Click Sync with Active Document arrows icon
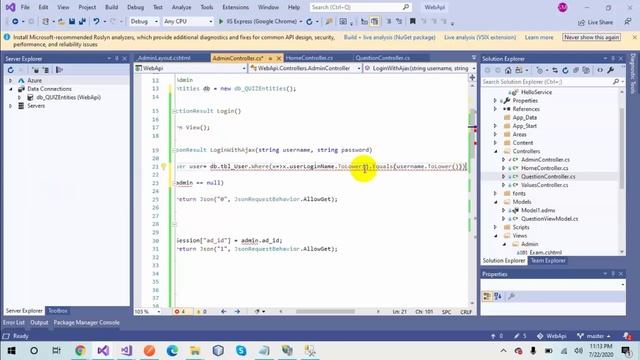Screen dimensions: 640x360 (x=555, y=70)
